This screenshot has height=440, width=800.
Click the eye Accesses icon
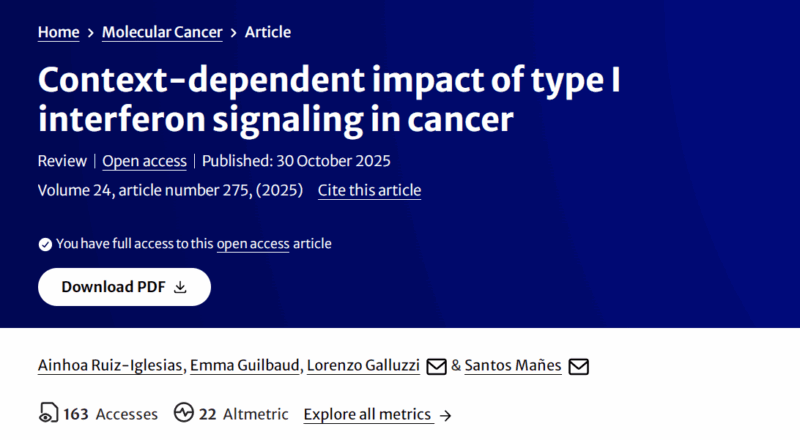[48, 414]
